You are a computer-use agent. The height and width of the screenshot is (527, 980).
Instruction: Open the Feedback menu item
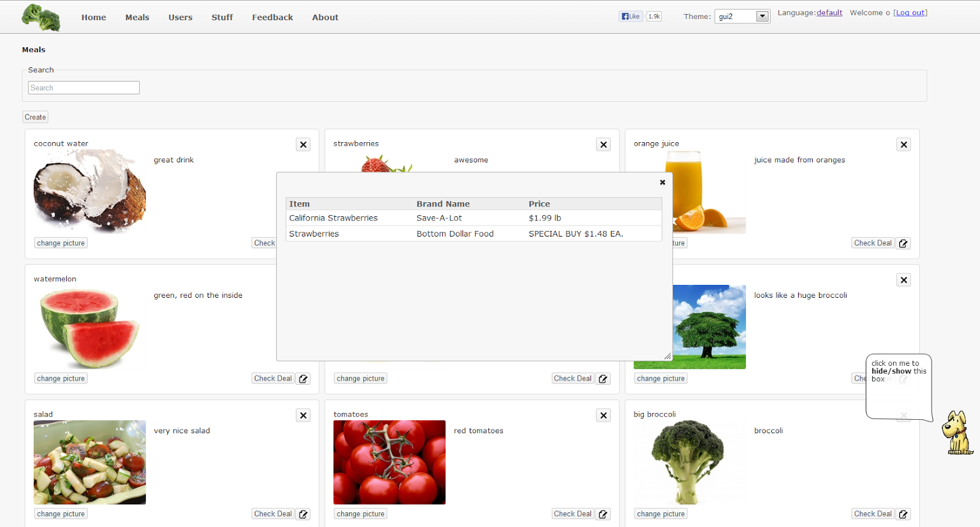coord(273,17)
